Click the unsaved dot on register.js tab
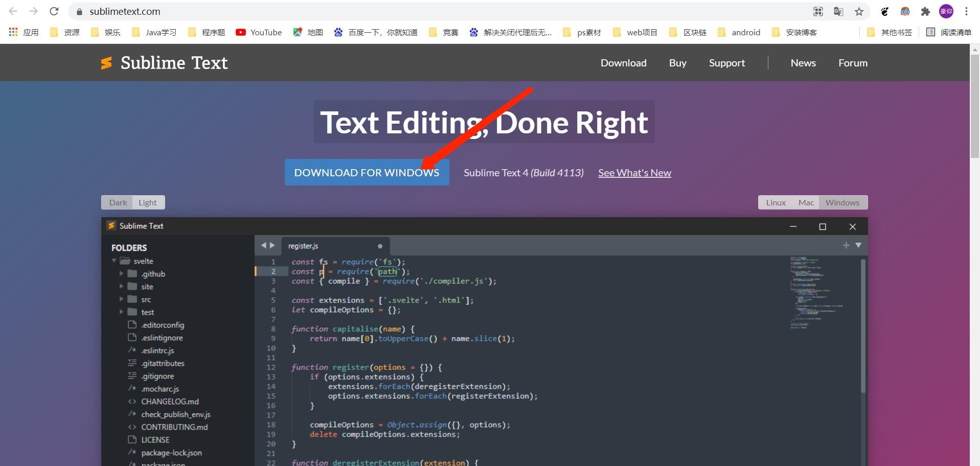This screenshot has height=466, width=980. (x=380, y=246)
